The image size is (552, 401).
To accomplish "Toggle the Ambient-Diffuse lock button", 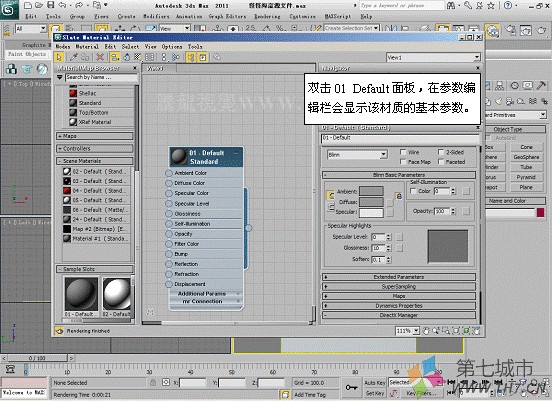I will coord(330,195).
